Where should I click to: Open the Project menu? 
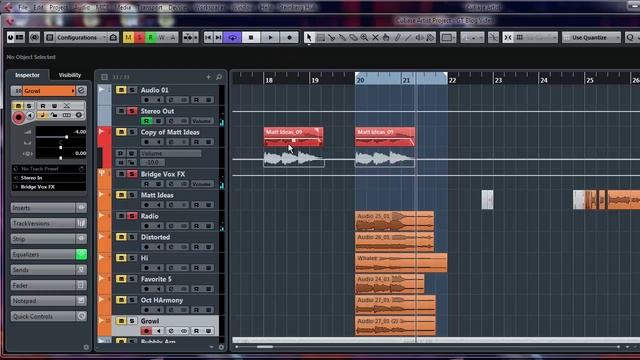58,8
